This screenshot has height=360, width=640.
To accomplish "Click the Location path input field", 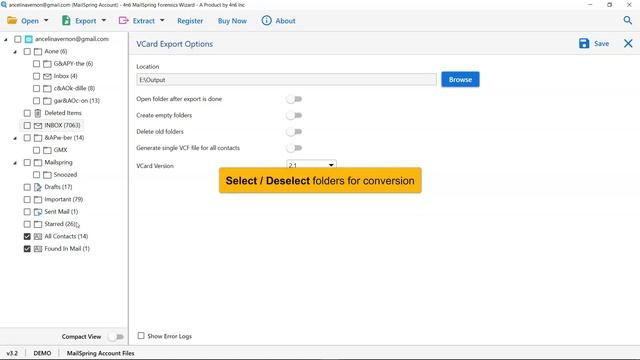I will pos(286,80).
